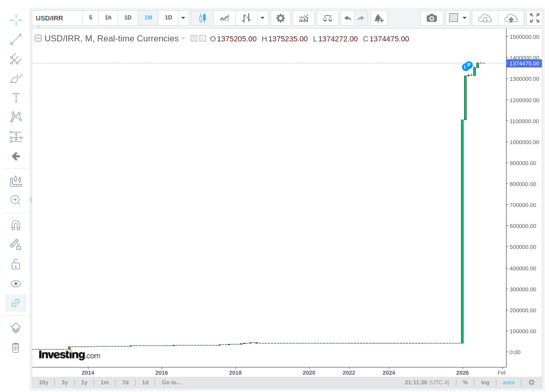This screenshot has height=392, width=549.
Task: Click the back arrow in left toolbar
Action: [x=16, y=156]
